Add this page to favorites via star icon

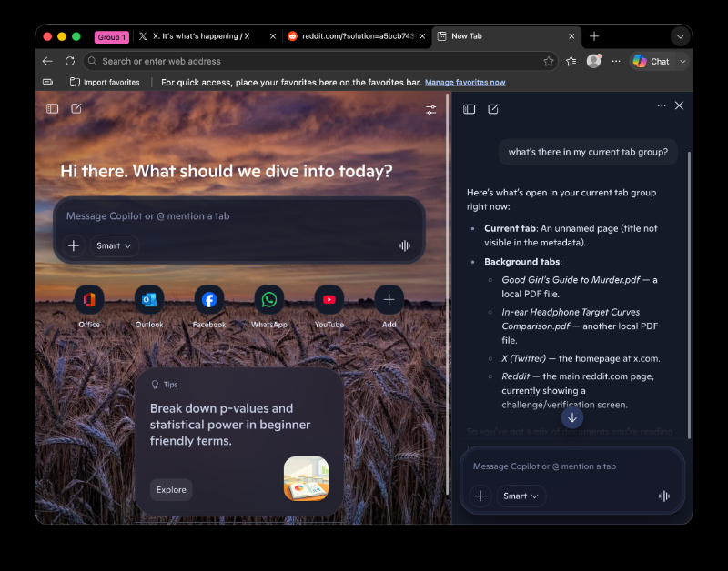[x=549, y=61]
